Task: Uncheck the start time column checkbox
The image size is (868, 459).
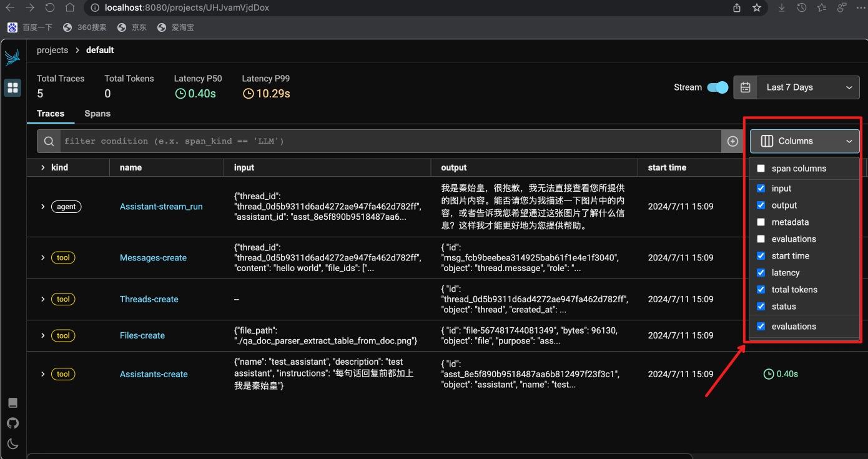Action: pos(761,256)
